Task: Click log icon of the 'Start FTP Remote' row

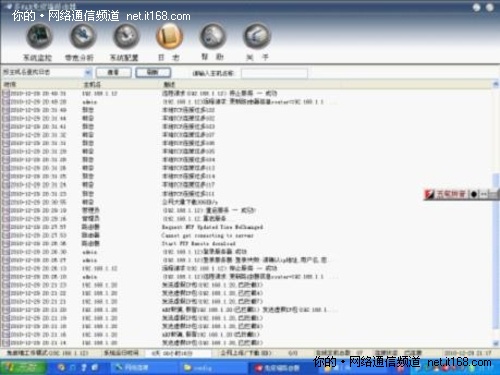Action: click(x=6, y=244)
